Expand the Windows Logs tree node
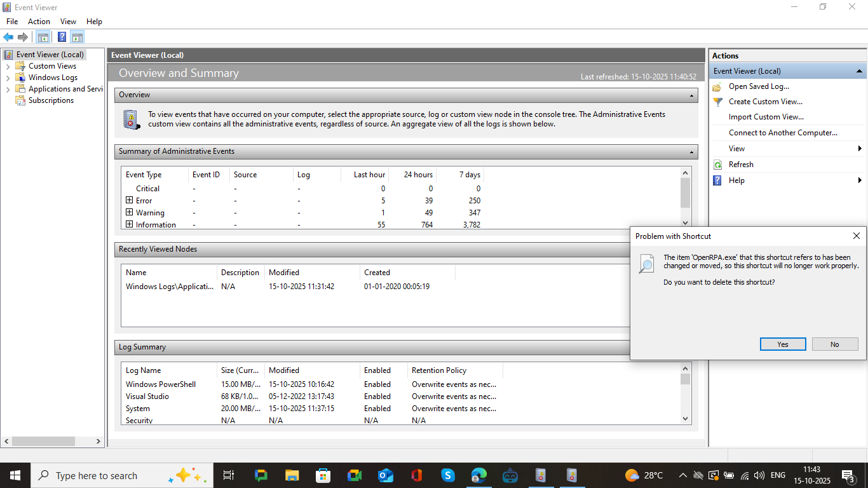This screenshot has width=868, height=488. [8, 78]
